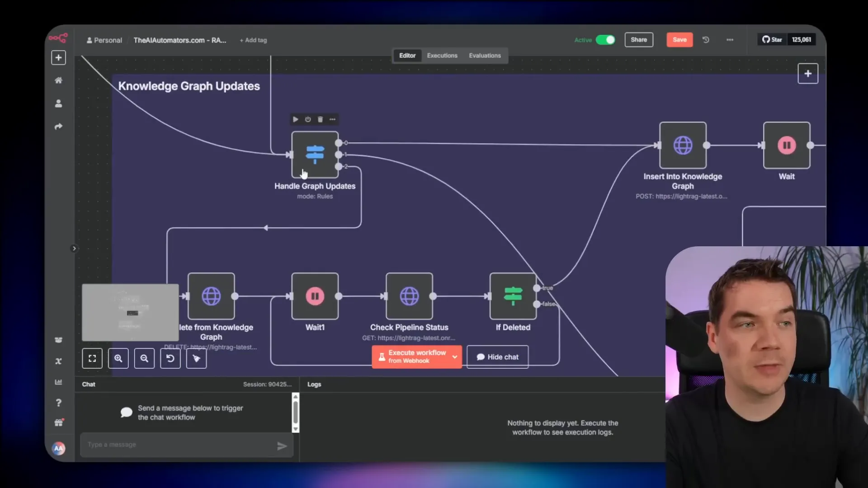Click the workflow name TheAIAutomators.com - RA...
This screenshot has width=868, height=488.
pyautogui.click(x=180, y=40)
